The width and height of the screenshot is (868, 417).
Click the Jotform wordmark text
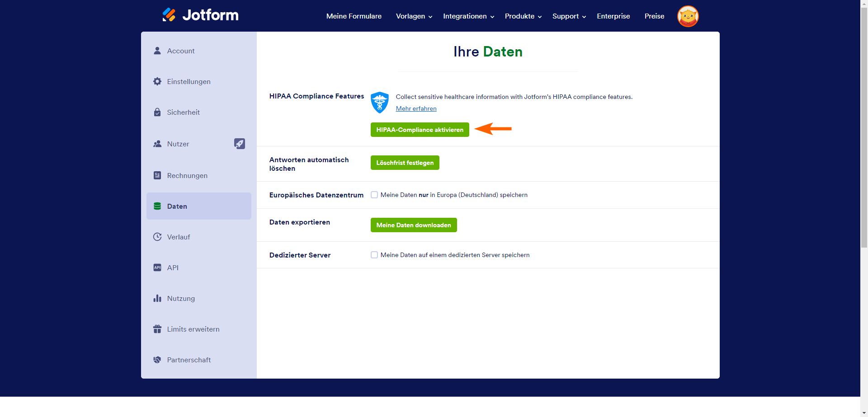pos(211,15)
